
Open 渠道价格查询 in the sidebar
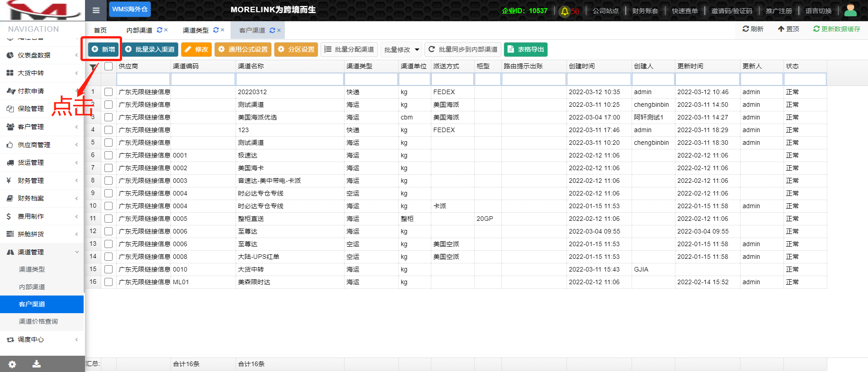[x=38, y=321]
